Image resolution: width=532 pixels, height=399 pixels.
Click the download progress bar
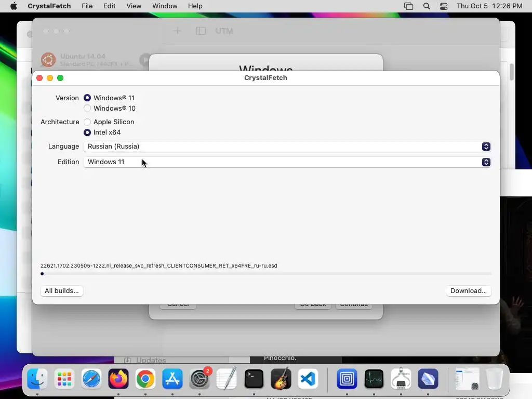point(266,274)
